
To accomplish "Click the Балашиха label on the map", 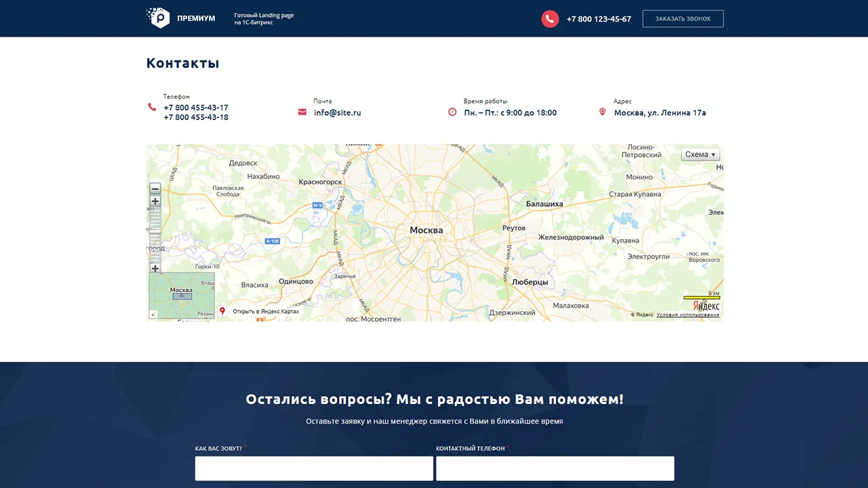I will [x=545, y=203].
